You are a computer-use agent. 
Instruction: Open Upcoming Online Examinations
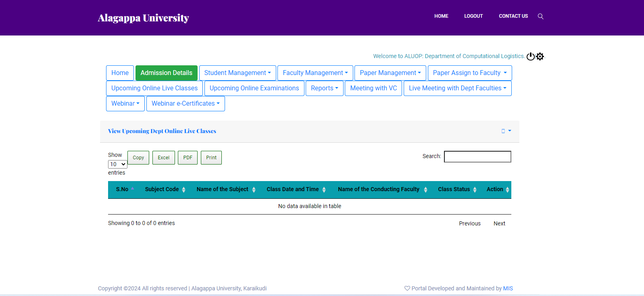point(254,88)
